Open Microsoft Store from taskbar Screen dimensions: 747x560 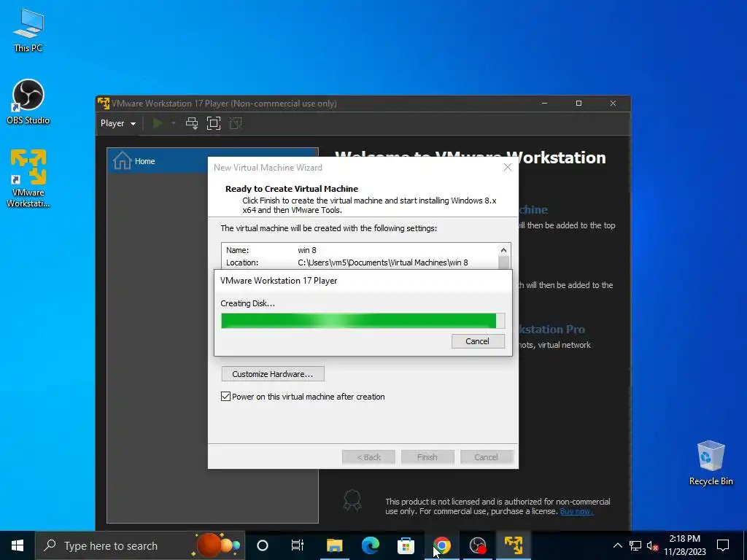coord(406,545)
